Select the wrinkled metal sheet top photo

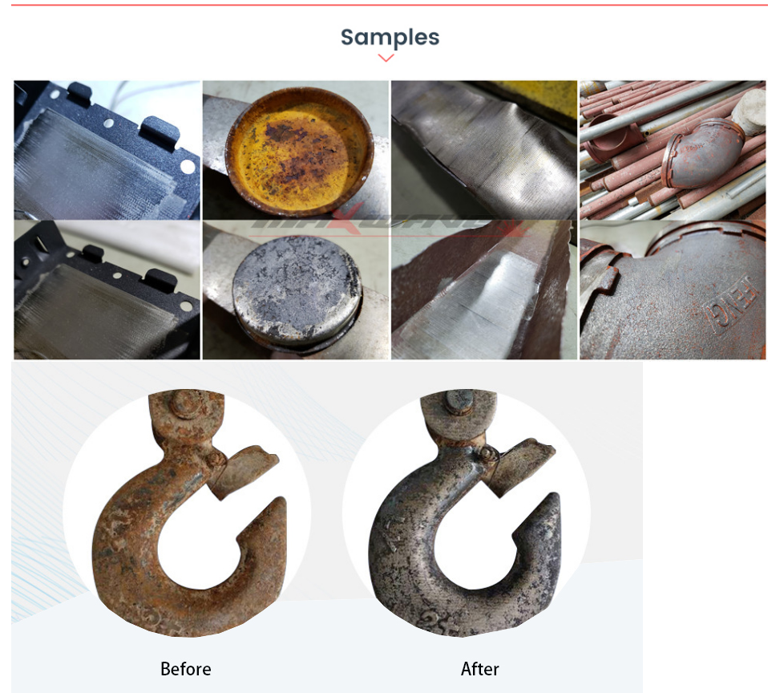point(484,150)
